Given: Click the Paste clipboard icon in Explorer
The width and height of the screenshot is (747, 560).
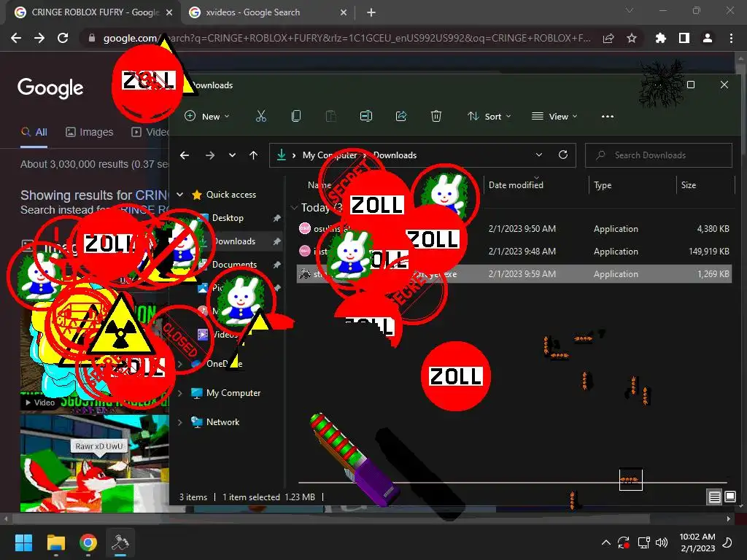Looking at the screenshot, I should click(x=330, y=116).
